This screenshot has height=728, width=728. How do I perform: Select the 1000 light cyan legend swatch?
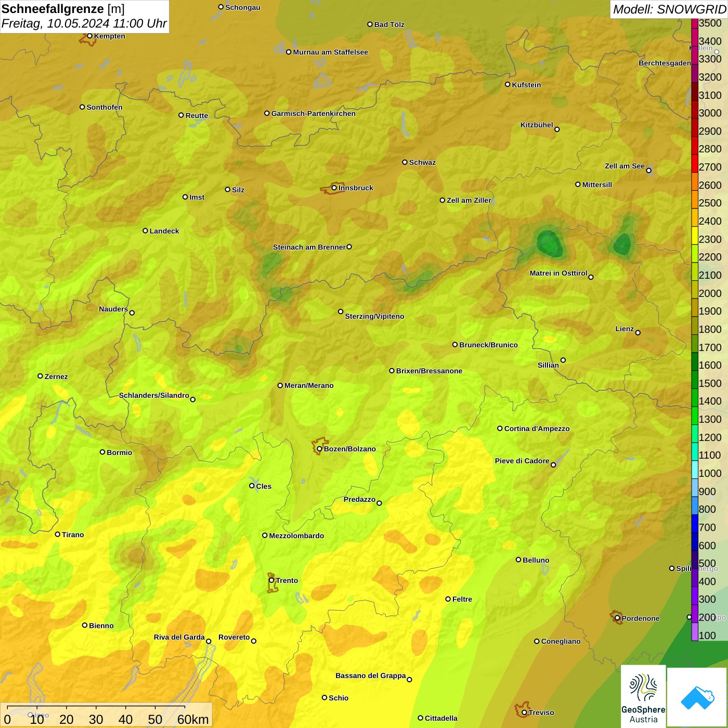coord(694,470)
